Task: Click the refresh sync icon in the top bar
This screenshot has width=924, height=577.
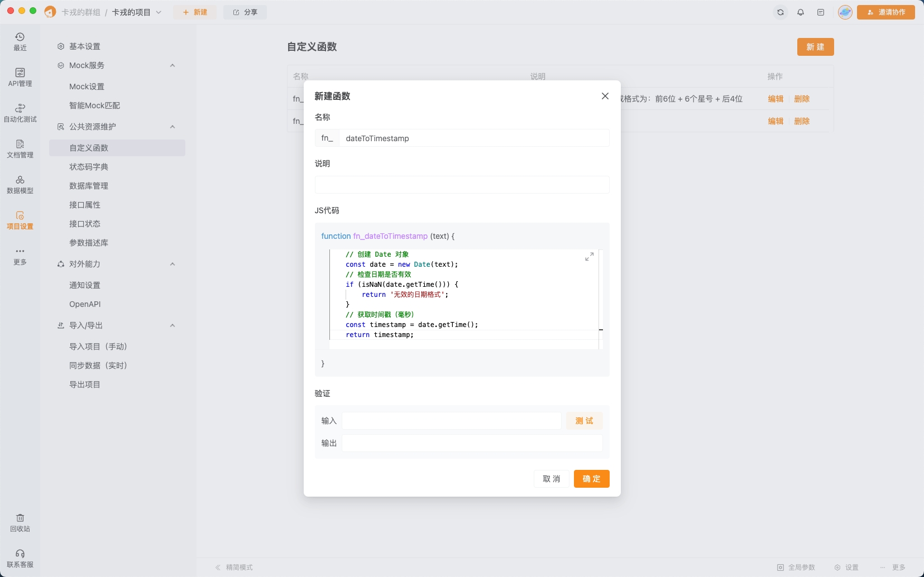Action: click(781, 12)
